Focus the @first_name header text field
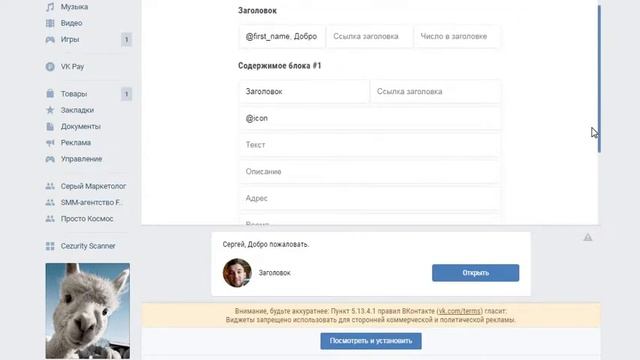The width and height of the screenshot is (640, 360). (x=282, y=36)
